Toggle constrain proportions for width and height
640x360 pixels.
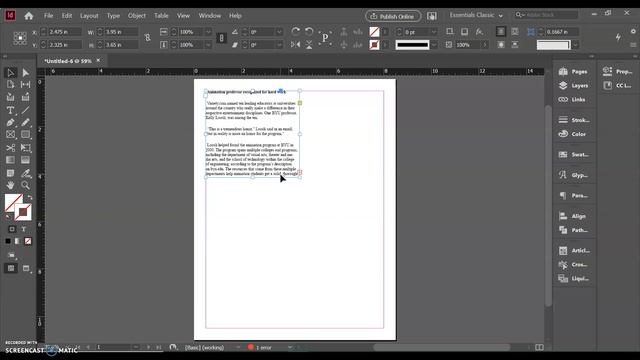pos(147,38)
